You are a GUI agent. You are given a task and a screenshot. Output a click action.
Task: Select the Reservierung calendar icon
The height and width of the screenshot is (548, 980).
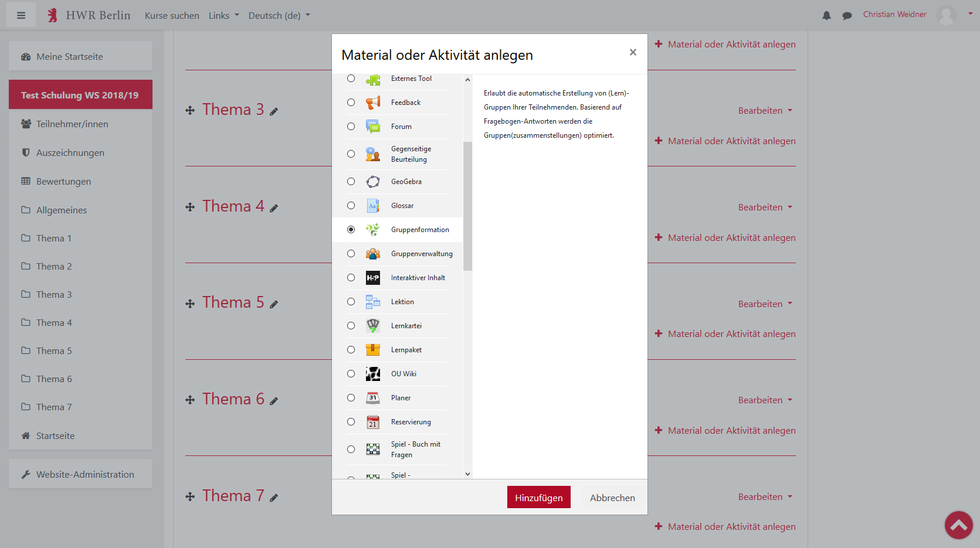pyautogui.click(x=373, y=421)
